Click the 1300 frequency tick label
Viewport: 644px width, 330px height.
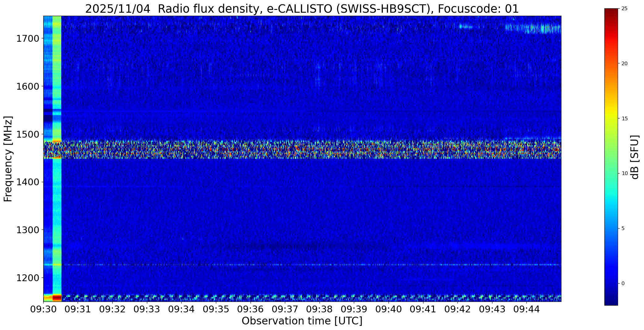pyautogui.click(x=28, y=230)
